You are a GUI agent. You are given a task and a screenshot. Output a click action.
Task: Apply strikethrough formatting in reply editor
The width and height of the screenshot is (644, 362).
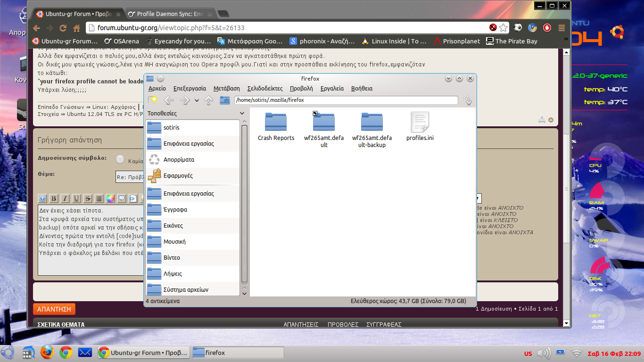coord(88,198)
